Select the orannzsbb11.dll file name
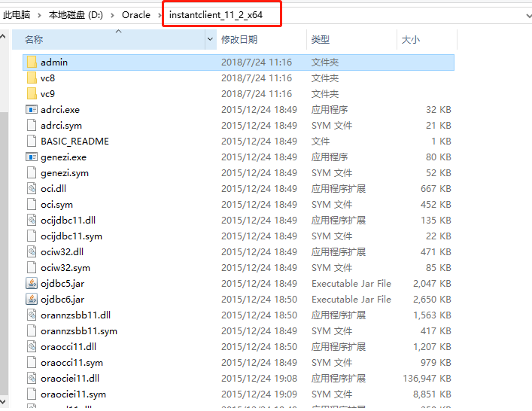The width and height of the screenshot is (532, 411). coord(75,315)
